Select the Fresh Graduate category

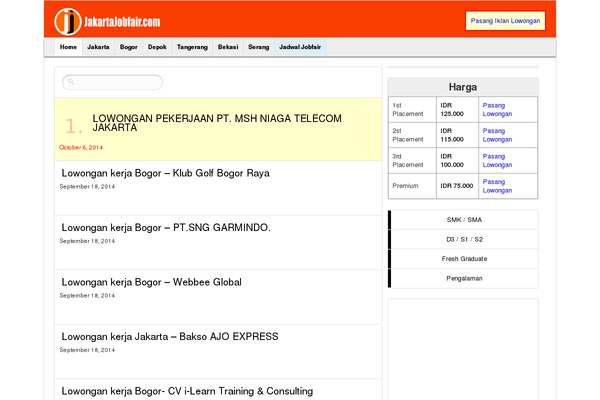pos(464,259)
